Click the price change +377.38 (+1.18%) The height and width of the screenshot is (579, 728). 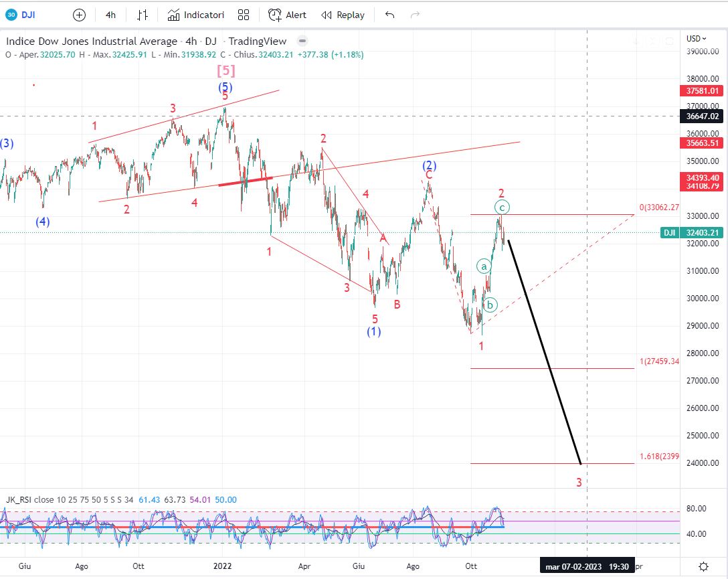331,55
